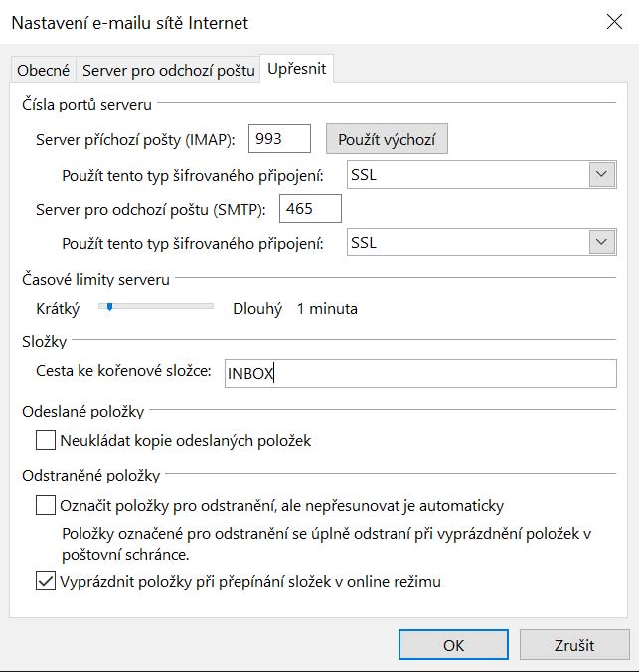
Task: Click the IMAP port field showing 993
Action: (x=279, y=139)
